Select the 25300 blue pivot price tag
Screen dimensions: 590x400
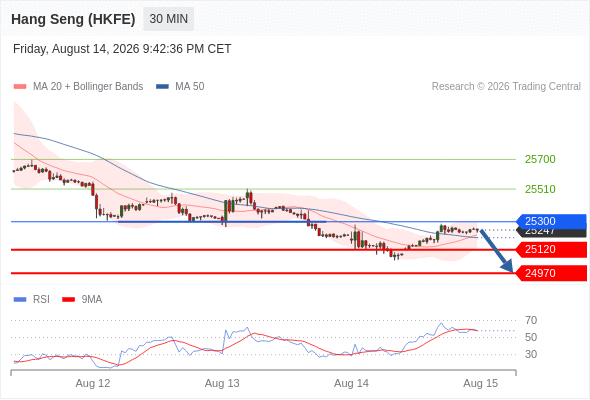pos(551,221)
